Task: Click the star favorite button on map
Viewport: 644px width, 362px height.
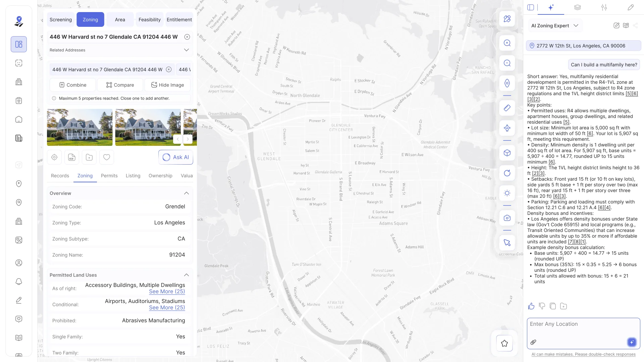Action: coord(504,343)
